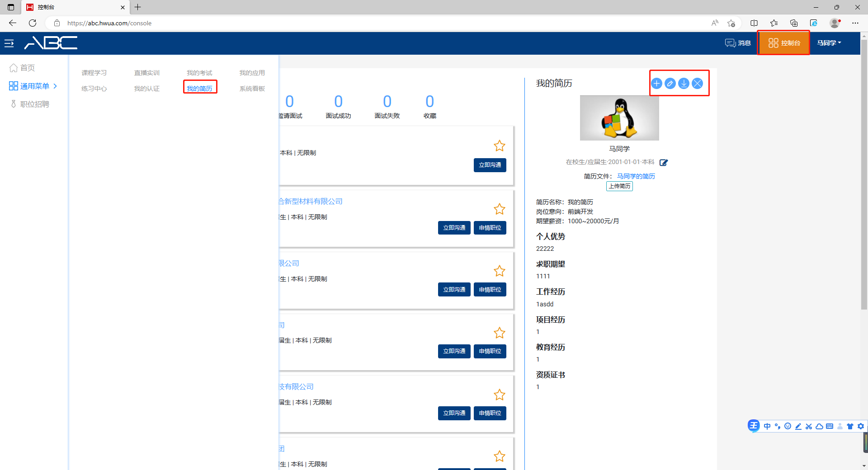
Task: Click 立即沟通 on the first job card
Action: 490,165
